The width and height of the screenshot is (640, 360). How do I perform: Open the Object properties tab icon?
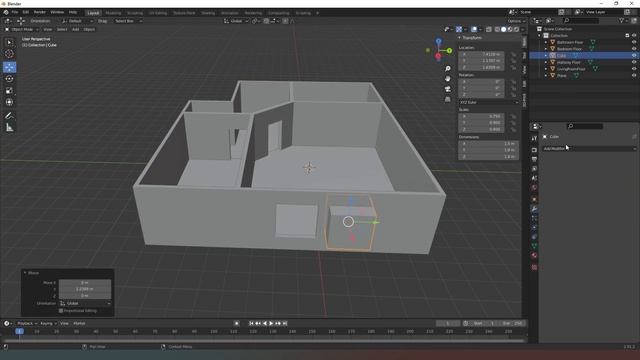coord(534,200)
